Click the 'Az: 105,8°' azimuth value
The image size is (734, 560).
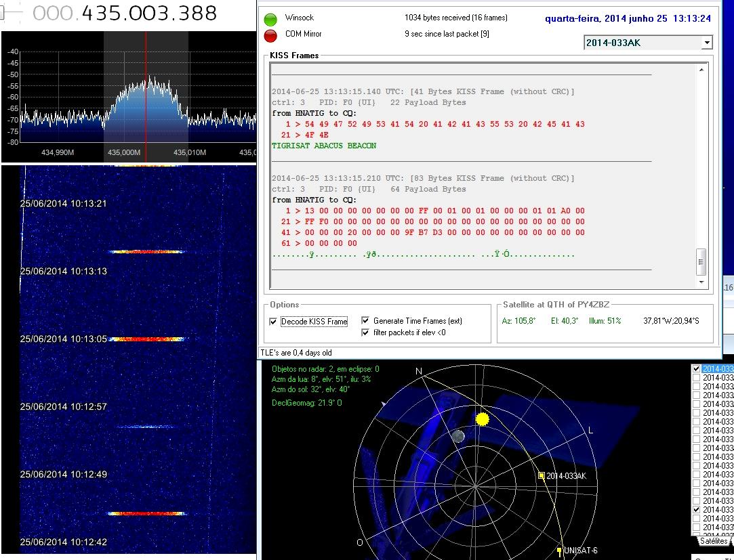click(x=518, y=321)
